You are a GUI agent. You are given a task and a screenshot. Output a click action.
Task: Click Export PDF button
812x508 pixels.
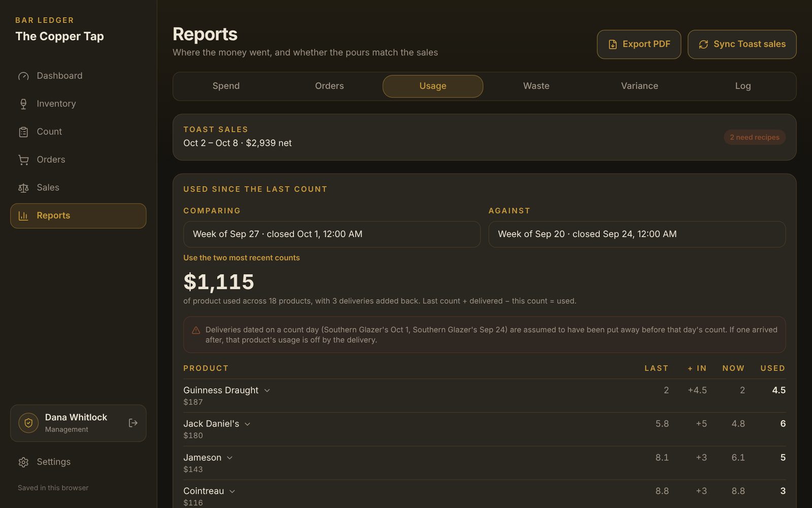[x=639, y=44]
